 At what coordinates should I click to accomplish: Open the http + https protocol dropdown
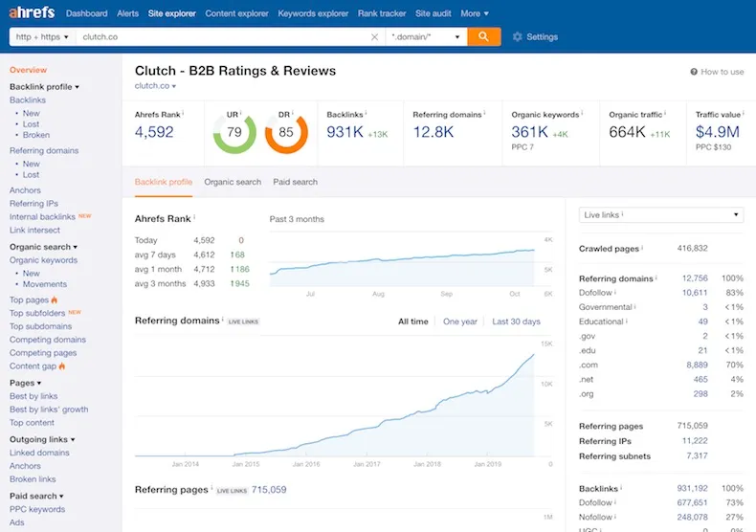(x=42, y=36)
